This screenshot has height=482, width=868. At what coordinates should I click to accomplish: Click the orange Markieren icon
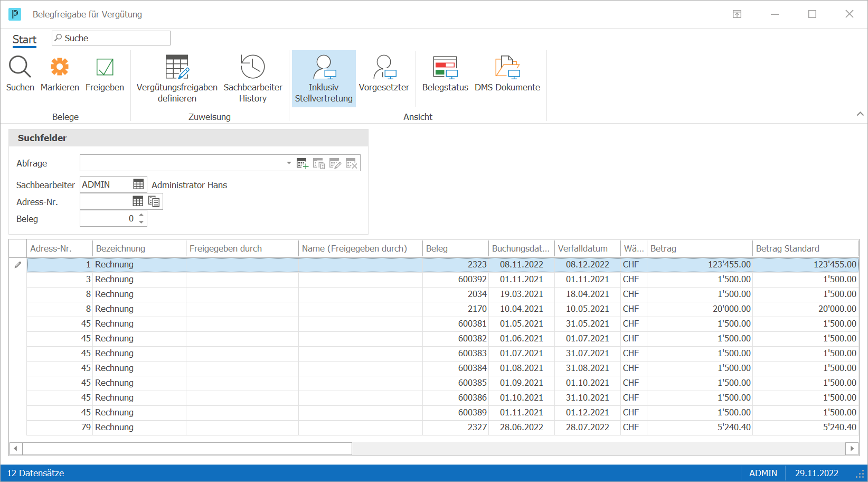[x=60, y=67]
